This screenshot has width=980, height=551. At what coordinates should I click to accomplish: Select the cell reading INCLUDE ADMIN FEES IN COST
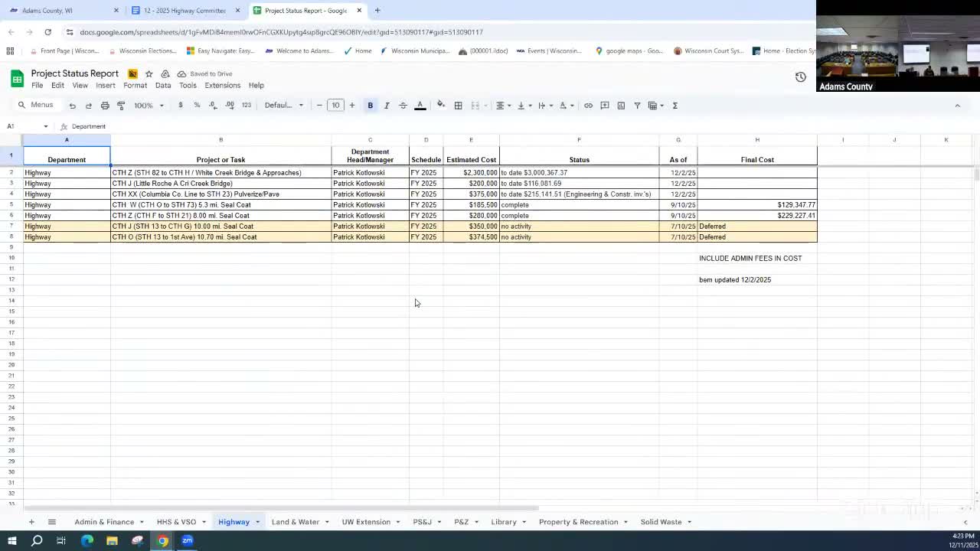point(757,259)
